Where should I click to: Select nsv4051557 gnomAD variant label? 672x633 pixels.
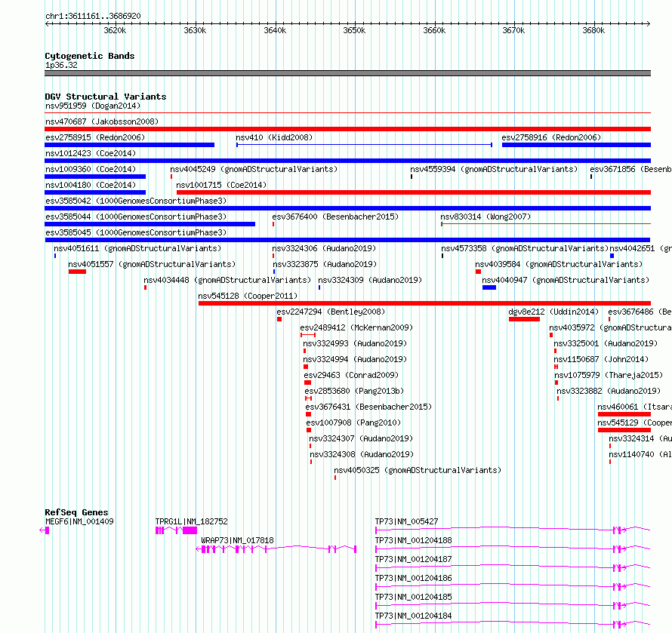tap(152, 264)
